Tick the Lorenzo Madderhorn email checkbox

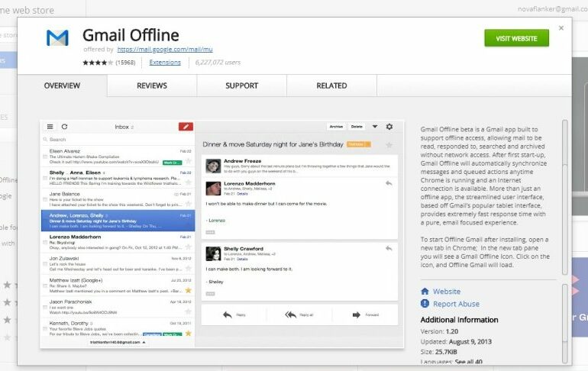pos(45,243)
